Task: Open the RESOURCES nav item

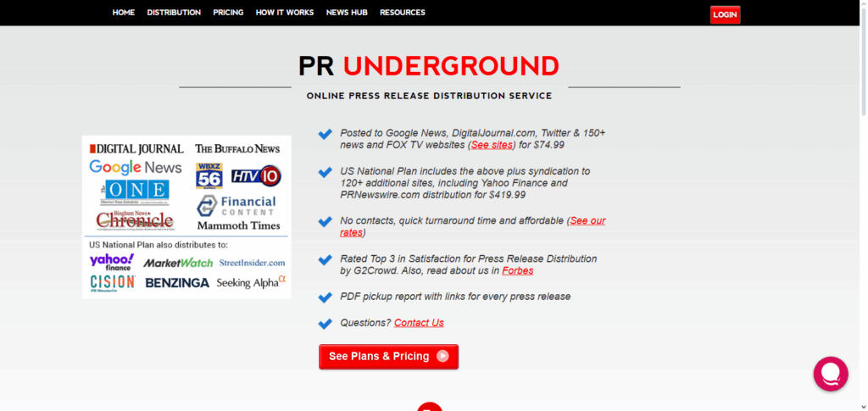Action: (403, 12)
